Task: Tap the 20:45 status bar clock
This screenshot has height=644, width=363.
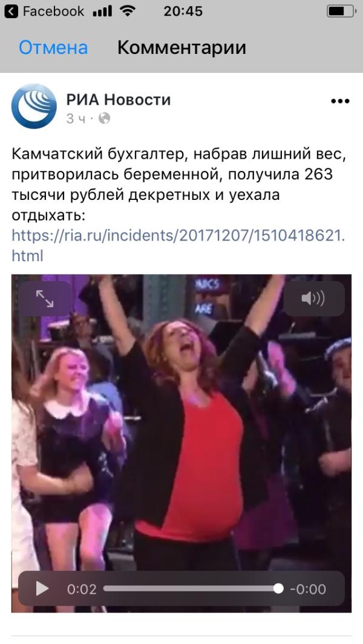Action: click(x=183, y=11)
